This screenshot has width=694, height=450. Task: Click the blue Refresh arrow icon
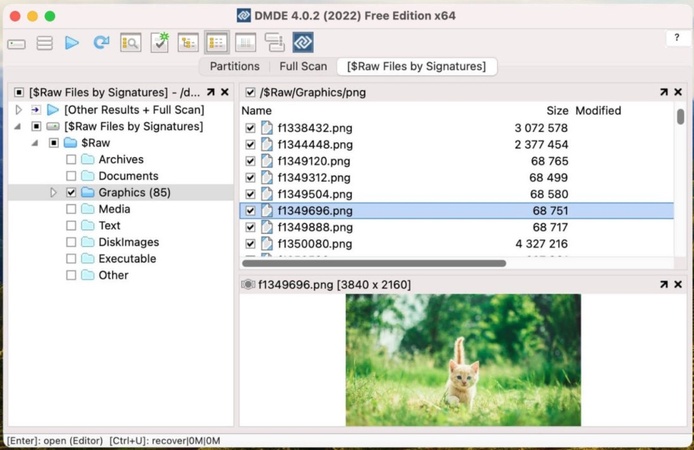[x=101, y=42]
